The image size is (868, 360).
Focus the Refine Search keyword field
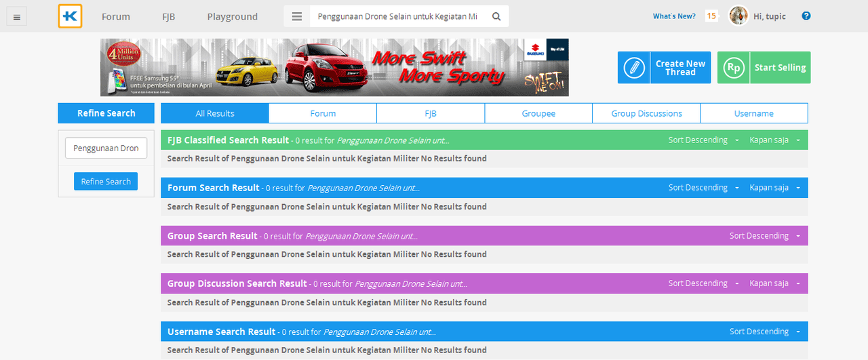pos(106,148)
